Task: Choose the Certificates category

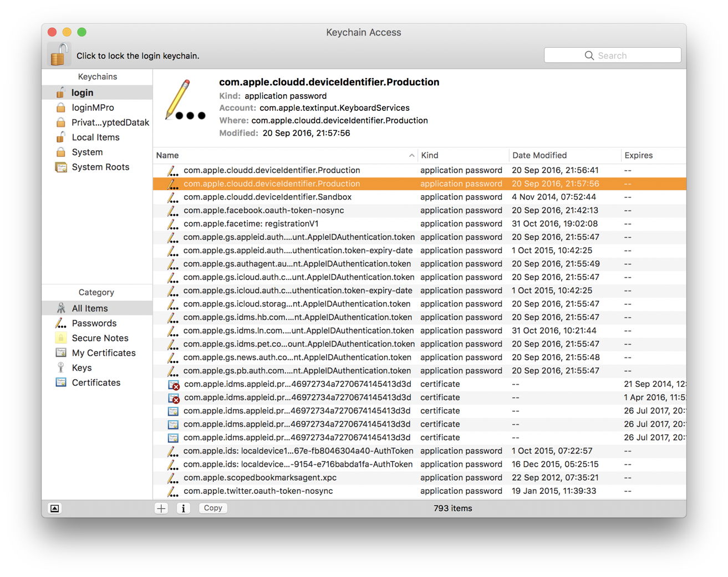Action: [96, 383]
